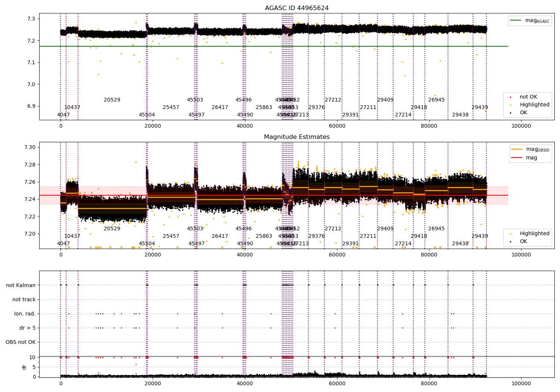Click the 'OBS not OK' axis label
The width and height of the screenshot is (560, 392).
tap(21, 342)
